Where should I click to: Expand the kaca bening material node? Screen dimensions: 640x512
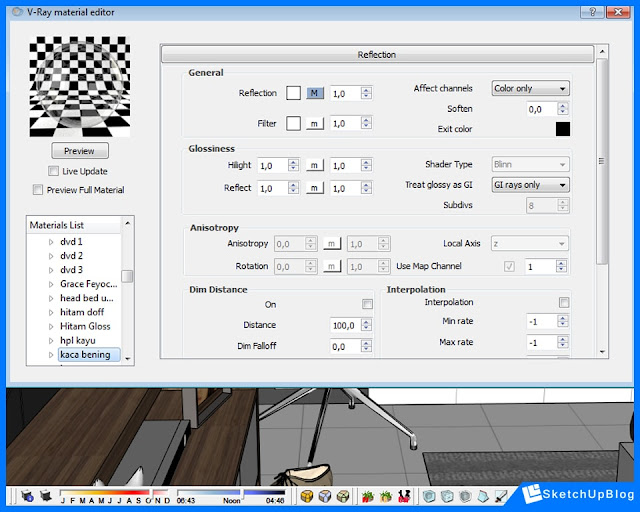pos(51,355)
